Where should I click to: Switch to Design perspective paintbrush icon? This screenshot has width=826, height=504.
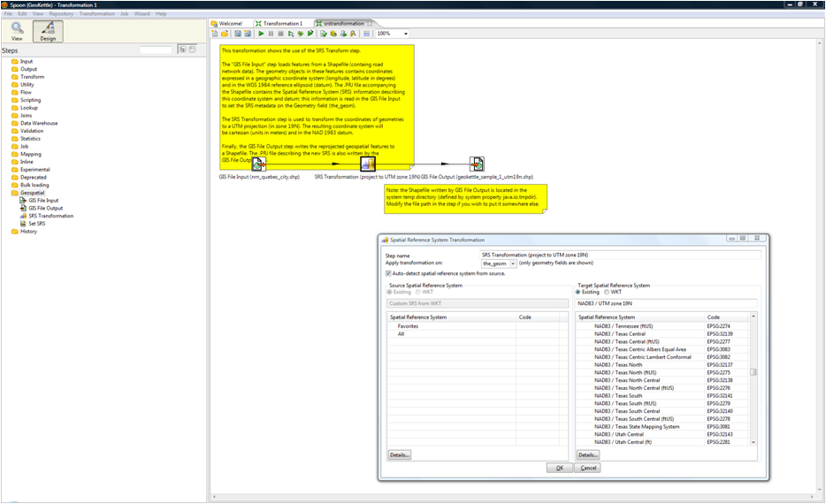click(48, 31)
